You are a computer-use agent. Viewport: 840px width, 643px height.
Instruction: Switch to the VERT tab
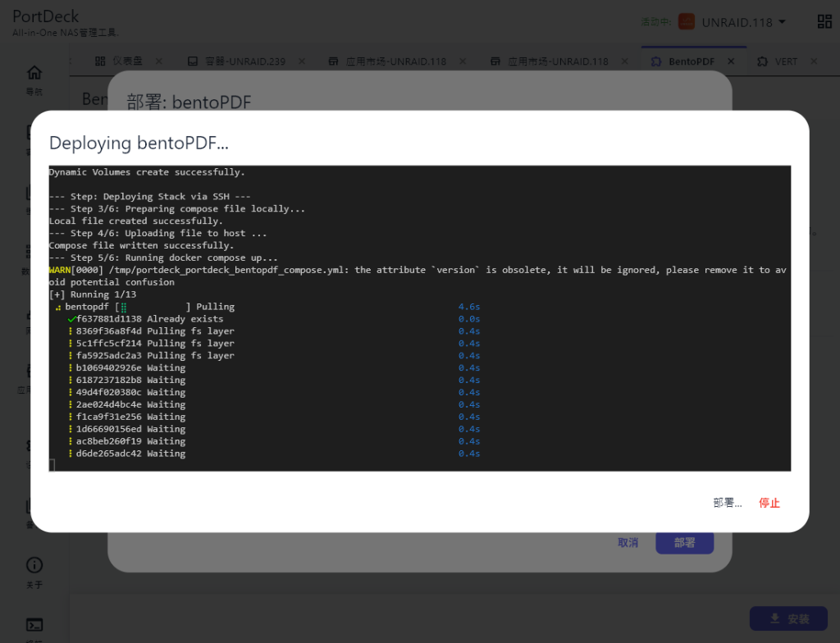tap(785, 62)
